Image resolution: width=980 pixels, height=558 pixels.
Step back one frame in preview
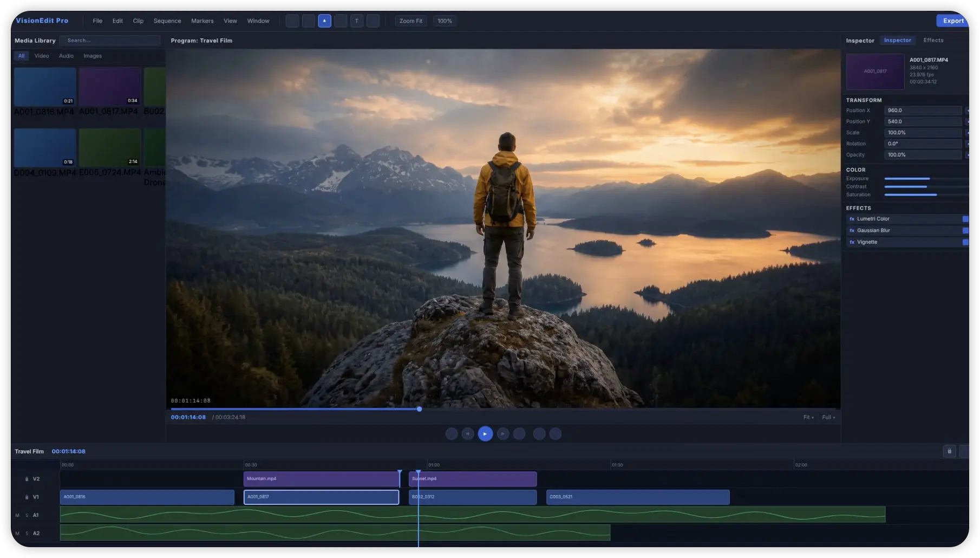[468, 433]
